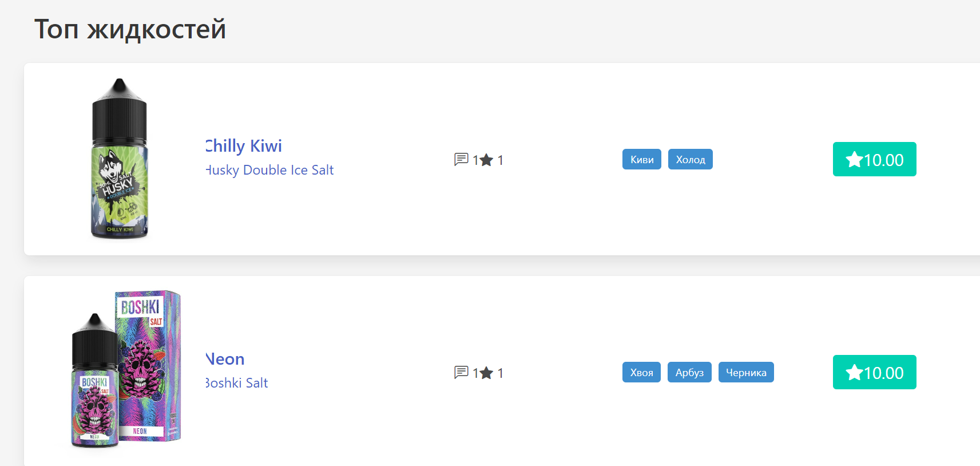The image size is (980, 466).
Task: Select the Хвоя flavor tag
Action: point(641,372)
